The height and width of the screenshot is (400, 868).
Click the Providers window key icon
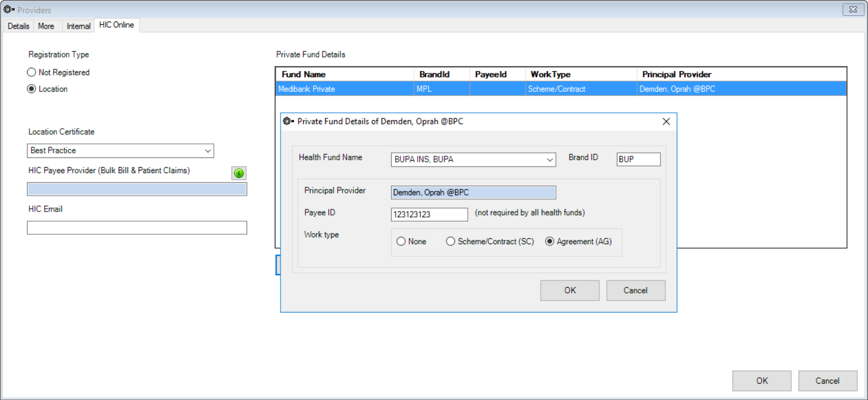9,10
